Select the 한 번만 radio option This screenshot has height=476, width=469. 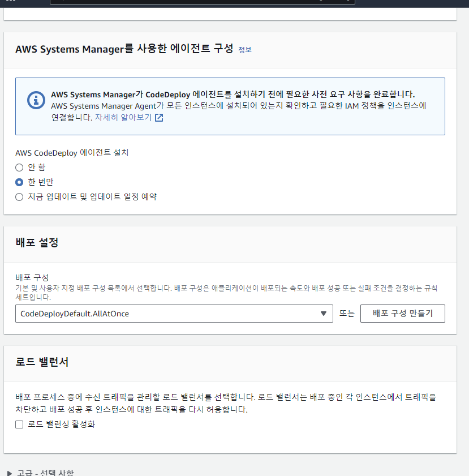(19, 182)
